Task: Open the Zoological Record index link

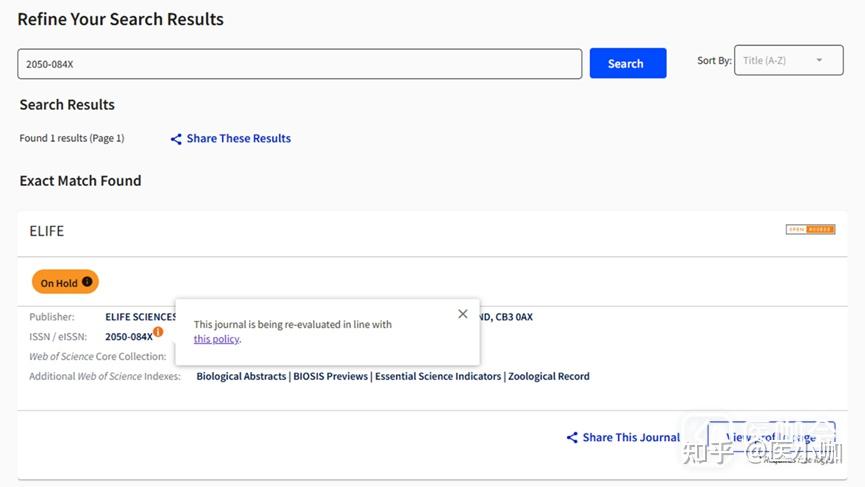Action: (549, 377)
